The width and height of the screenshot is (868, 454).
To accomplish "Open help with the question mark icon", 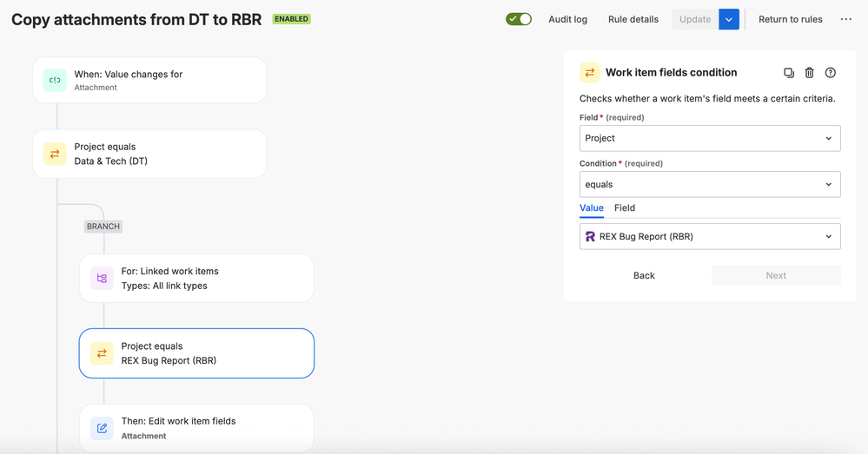I will pyautogui.click(x=831, y=72).
